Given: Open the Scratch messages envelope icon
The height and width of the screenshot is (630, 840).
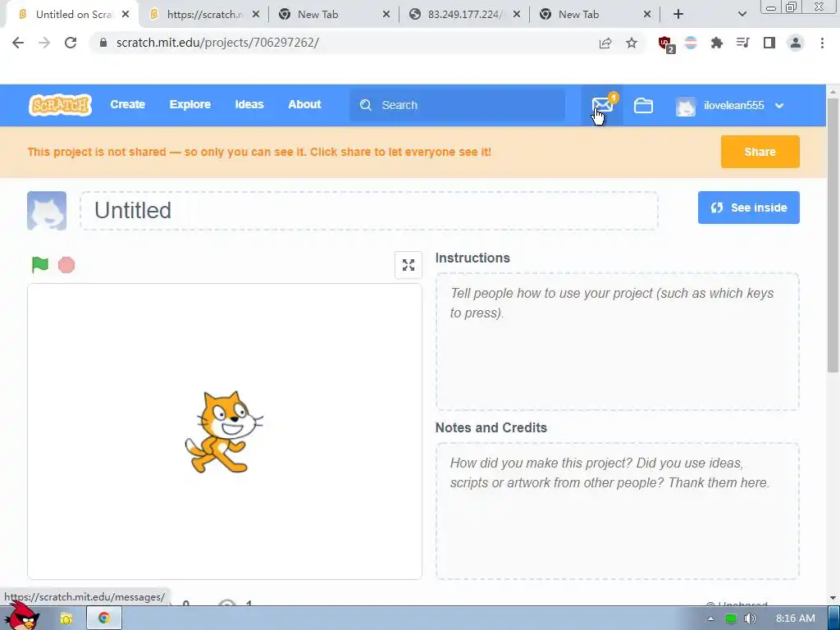Looking at the screenshot, I should [x=602, y=105].
